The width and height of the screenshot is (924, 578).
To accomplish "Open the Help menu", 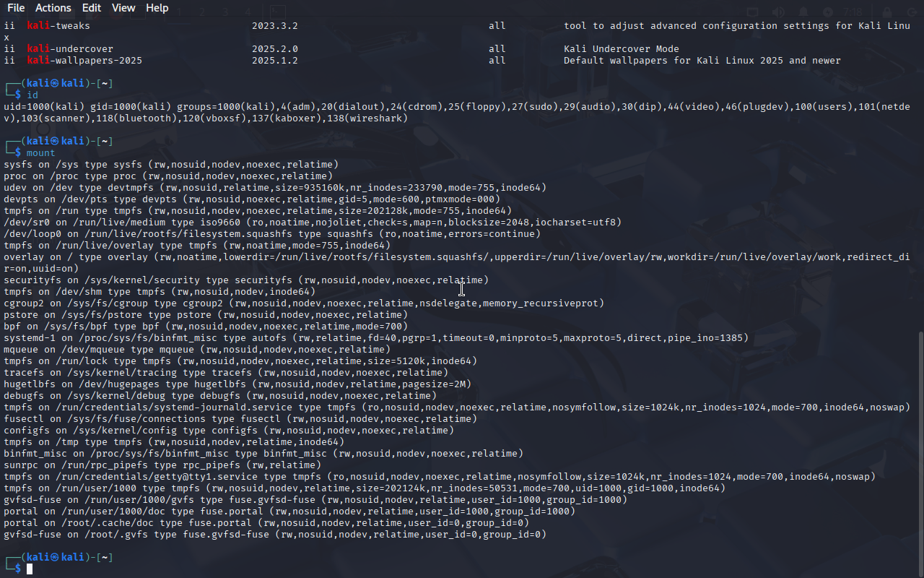I will point(157,8).
